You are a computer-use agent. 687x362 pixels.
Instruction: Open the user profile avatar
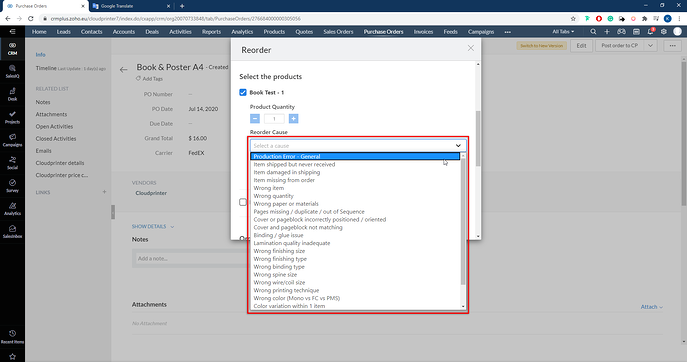click(677, 32)
